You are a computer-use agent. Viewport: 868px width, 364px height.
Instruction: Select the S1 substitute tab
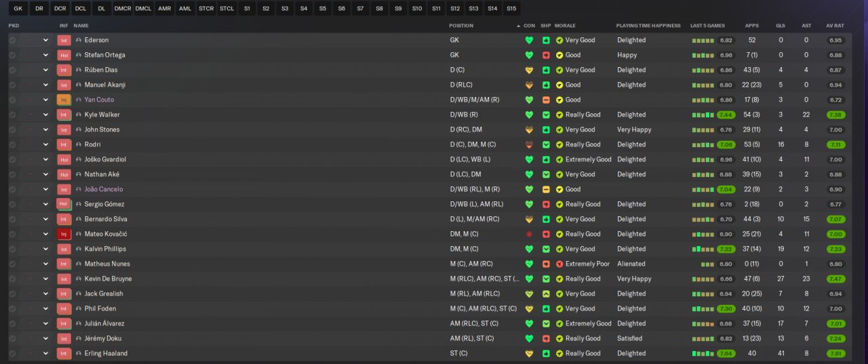pos(247,8)
